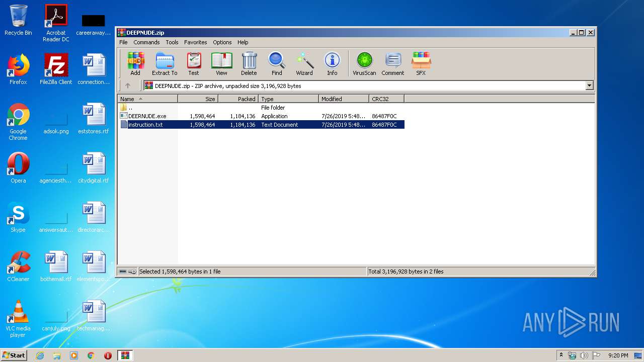This screenshot has width=644, height=362.
Task: Launch the Wizard wand tool
Action: coord(304,64)
